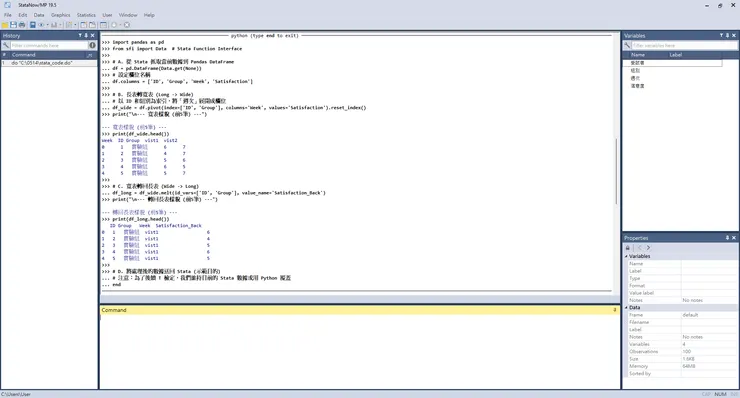Open a file via the folder toolbar icon
Viewport: 740px width, 398px height.
pyautogui.click(x=5, y=25)
